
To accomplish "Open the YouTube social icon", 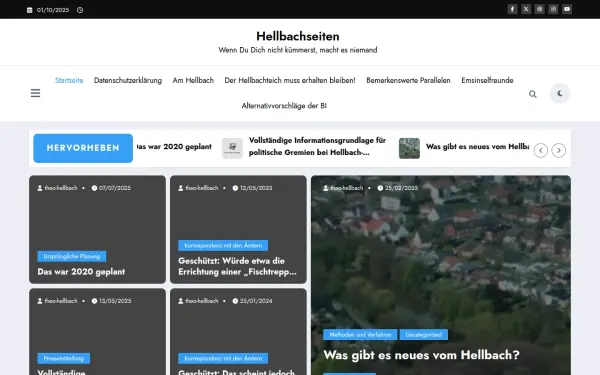I will [x=567, y=9].
